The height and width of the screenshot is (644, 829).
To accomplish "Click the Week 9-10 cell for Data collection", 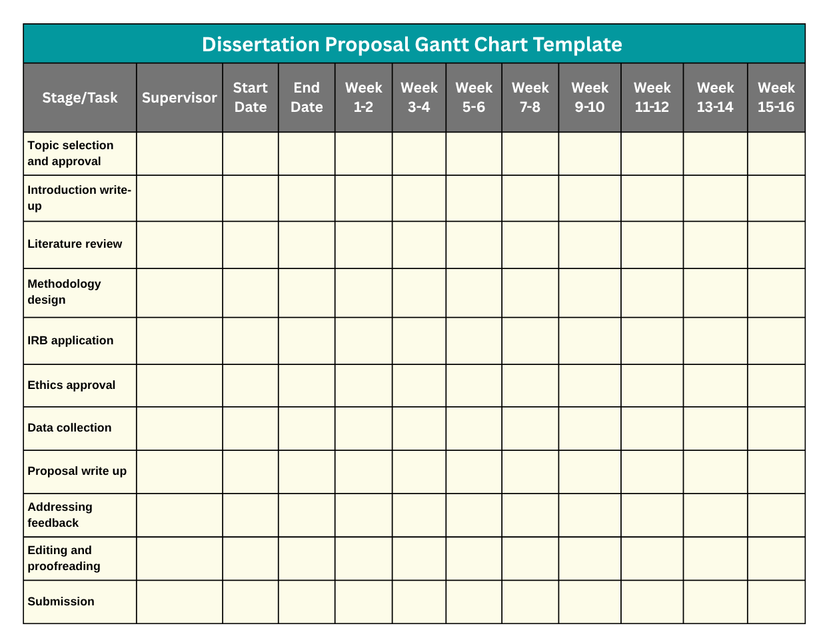I will (x=590, y=428).
